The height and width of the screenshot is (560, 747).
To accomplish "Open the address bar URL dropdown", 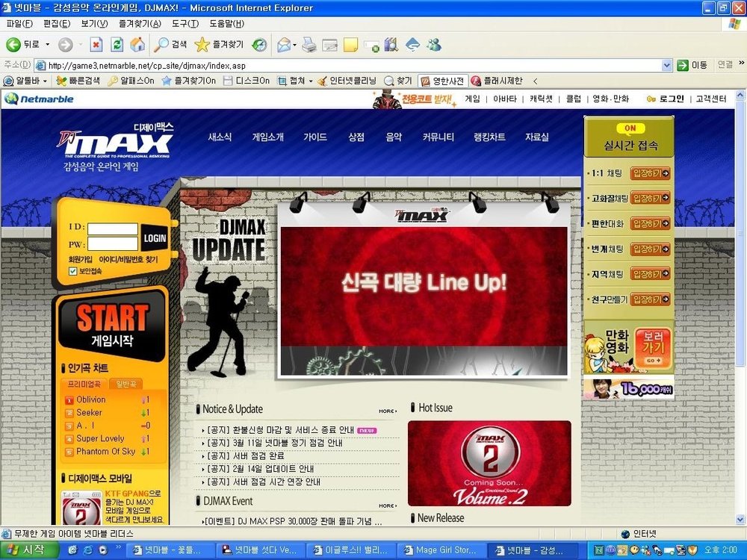I will coord(667,65).
